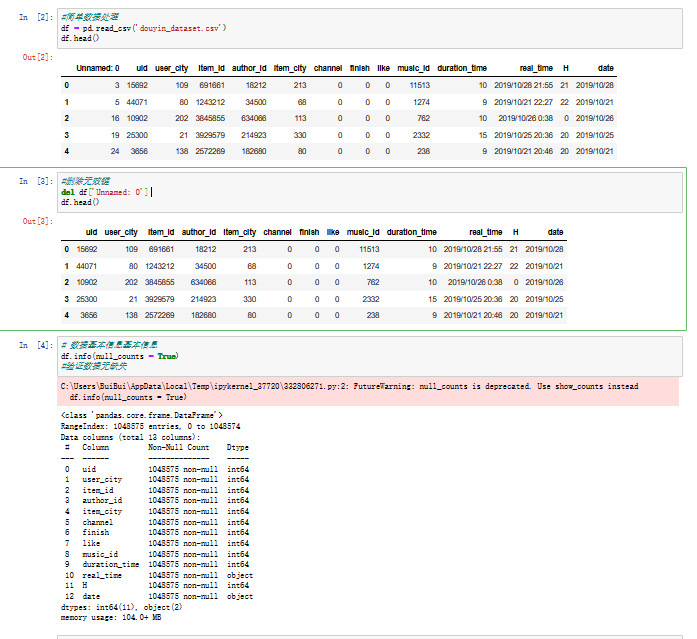The width and height of the screenshot is (697, 639).
Task: Click music_id value 11513 in Out[2] table
Action: (x=420, y=85)
